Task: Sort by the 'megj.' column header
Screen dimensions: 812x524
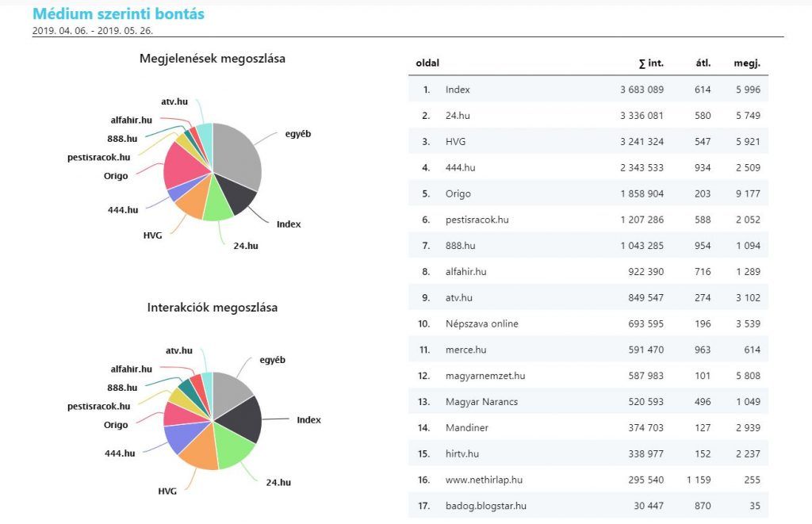Action: point(747,63)
